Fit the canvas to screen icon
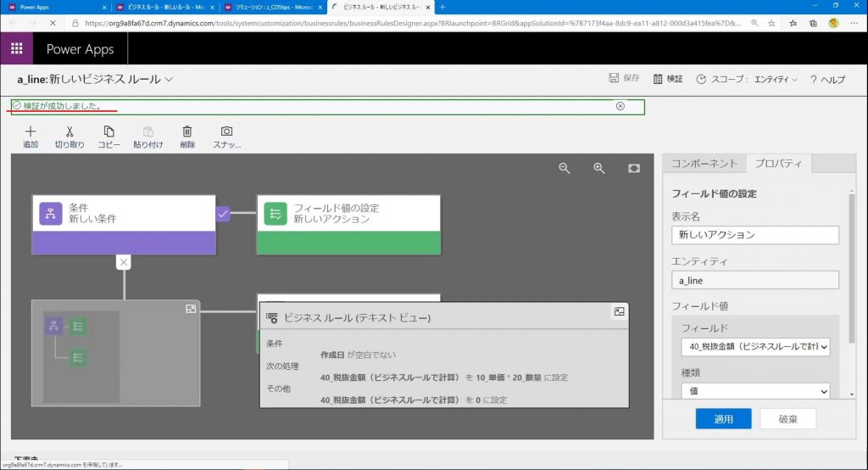Image resolution: width=868 pixels, height=470 pixels. (x=634, y=168)
